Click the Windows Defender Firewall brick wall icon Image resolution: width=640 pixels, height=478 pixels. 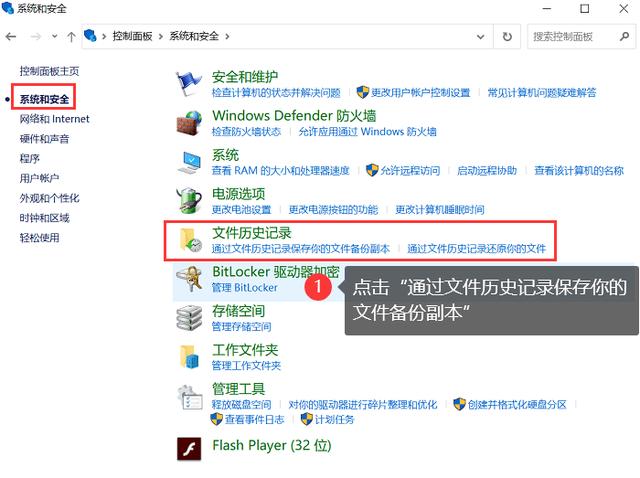[189, 123]
